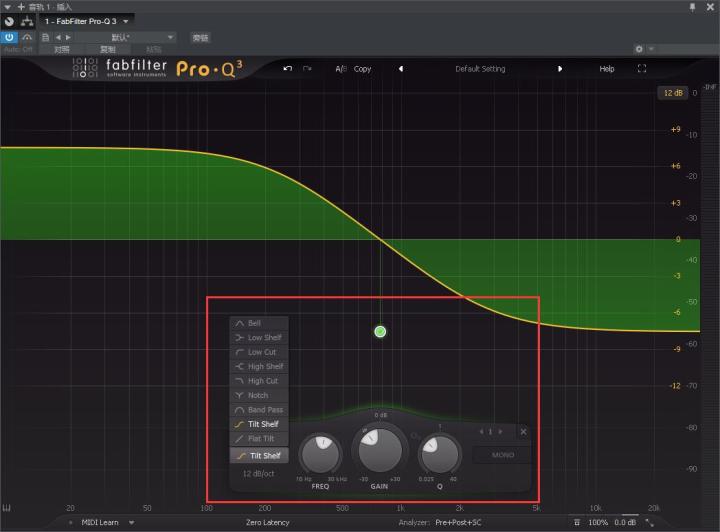Click the automation mode icon beside power
Image resolution: width=720 pixels, height=532 pixels.
coord(27,37)
